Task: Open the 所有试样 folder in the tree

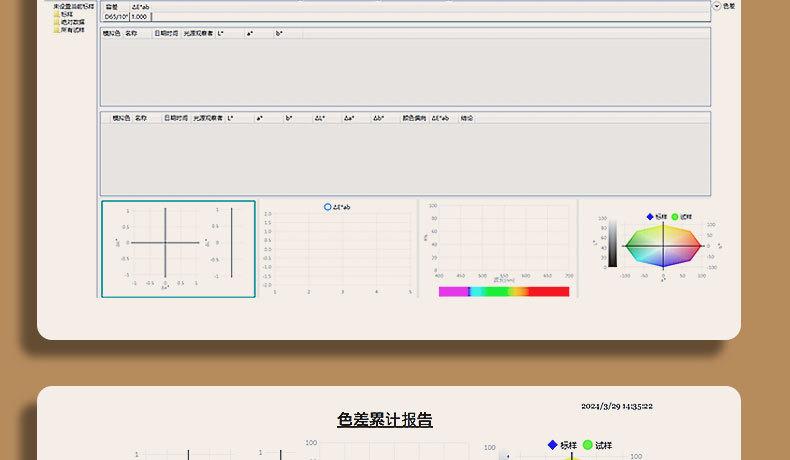Action: (x=69, y=30)
